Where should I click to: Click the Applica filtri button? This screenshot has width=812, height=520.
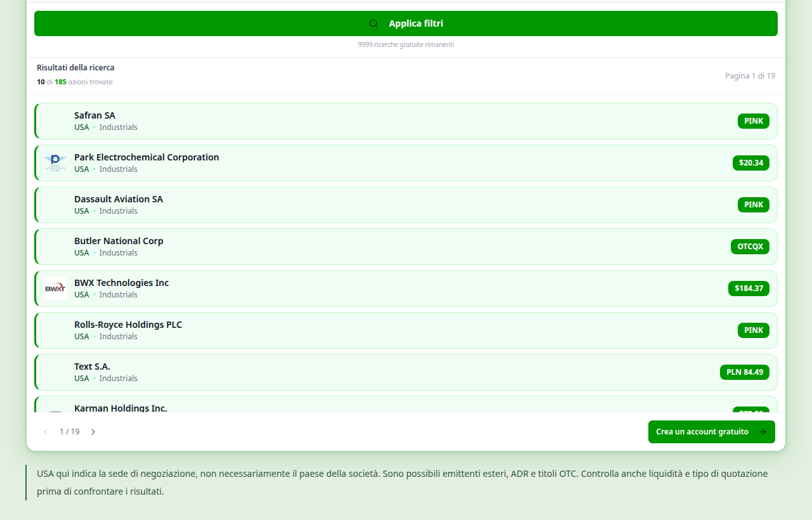[x=406, y=23]
